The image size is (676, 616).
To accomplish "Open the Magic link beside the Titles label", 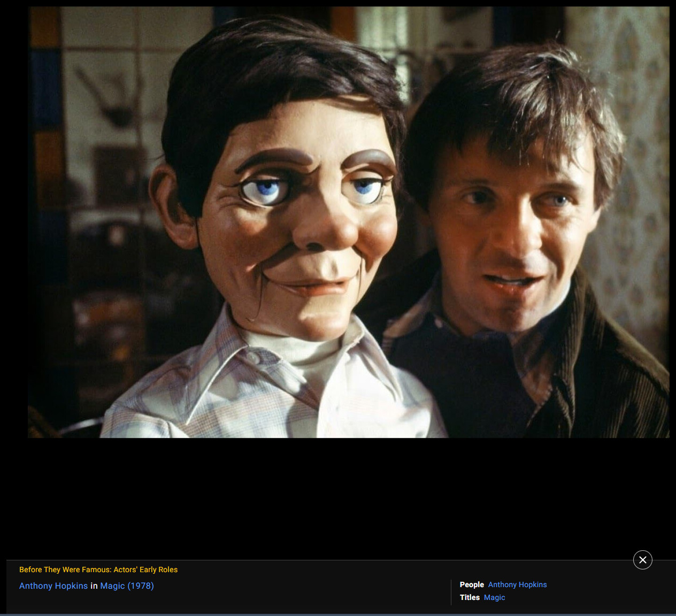I will [494, 598].
